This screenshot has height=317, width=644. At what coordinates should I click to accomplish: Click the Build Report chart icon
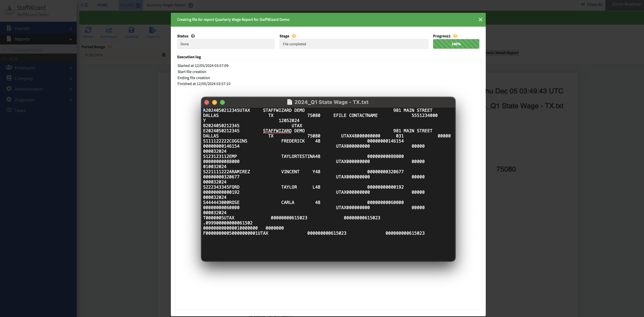pyautogui.click(x=109, y=30)
